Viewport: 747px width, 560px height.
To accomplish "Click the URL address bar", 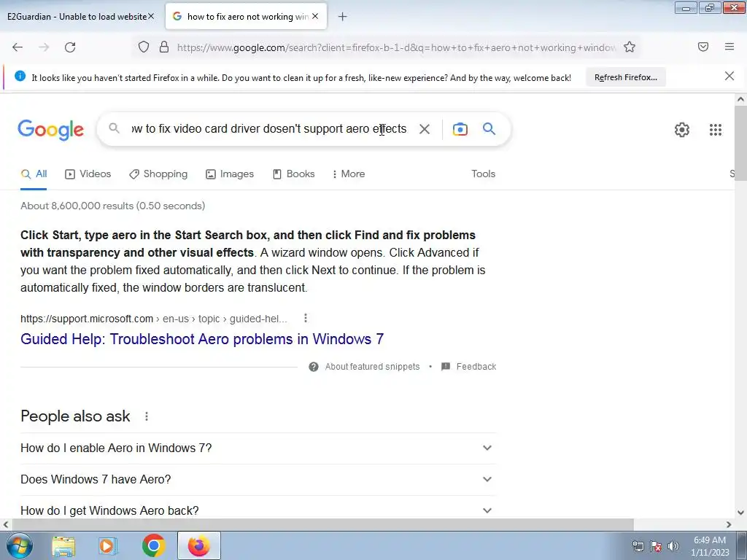I will click(396, 47).
